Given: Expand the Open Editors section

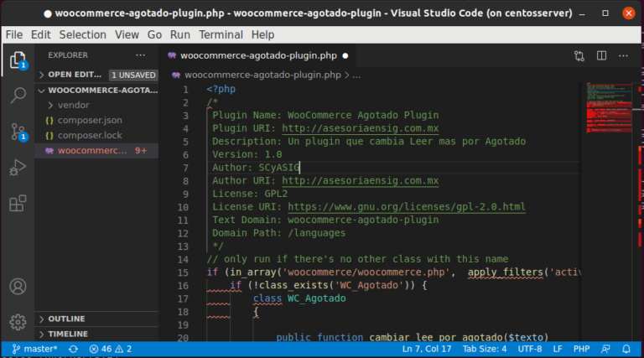Looking at the screenshot, I should pos(75,75).
